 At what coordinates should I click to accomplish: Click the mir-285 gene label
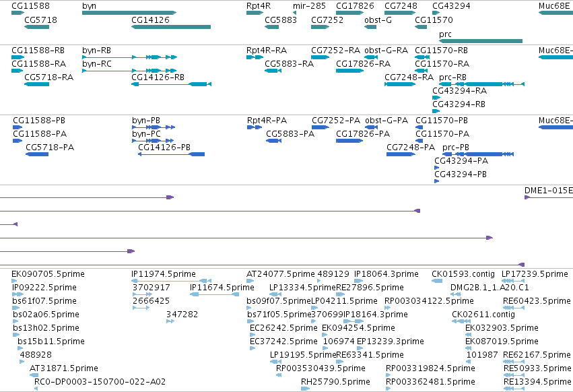point(309,6)
